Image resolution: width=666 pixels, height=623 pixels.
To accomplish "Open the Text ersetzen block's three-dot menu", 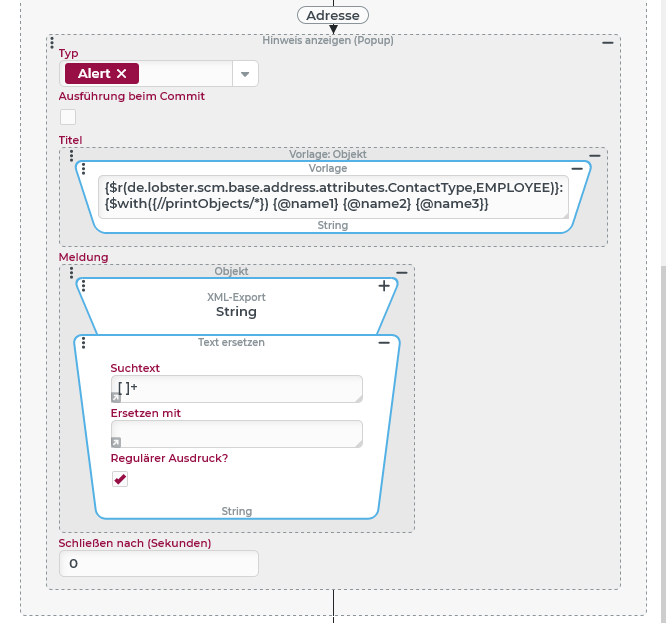I will coord(83,343).
